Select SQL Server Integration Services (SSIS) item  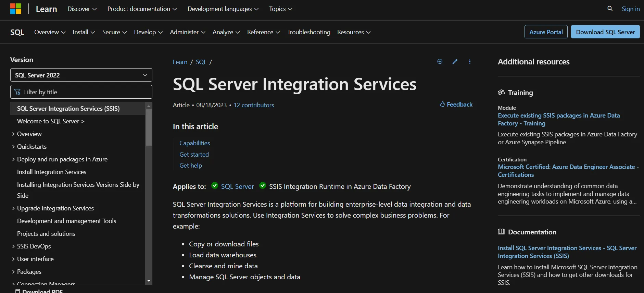click(x=78, y=109)
